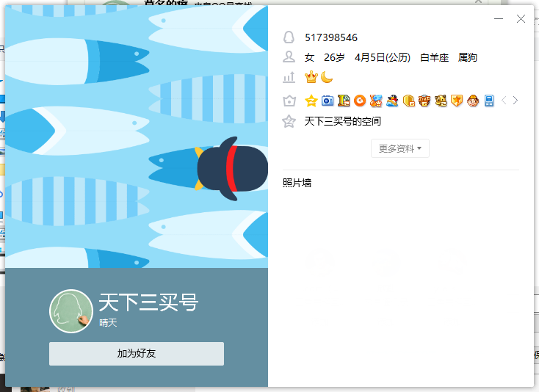Click the level bar-chart icon
The image size is (539, 392).
point(289,78)
